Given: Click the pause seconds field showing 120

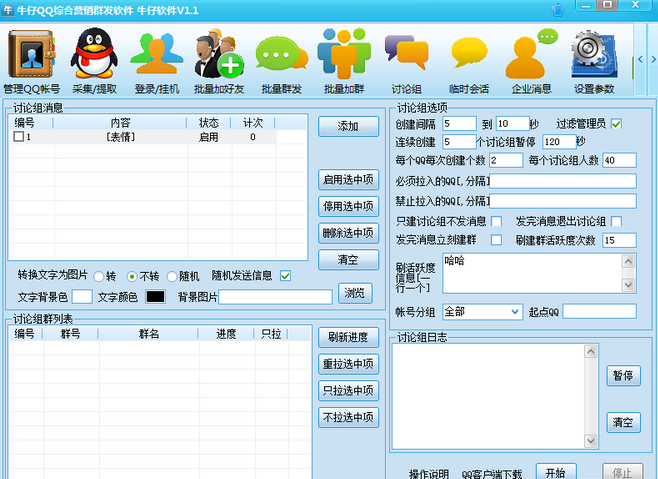Looking at the screenshot, I should pos(559,142).
